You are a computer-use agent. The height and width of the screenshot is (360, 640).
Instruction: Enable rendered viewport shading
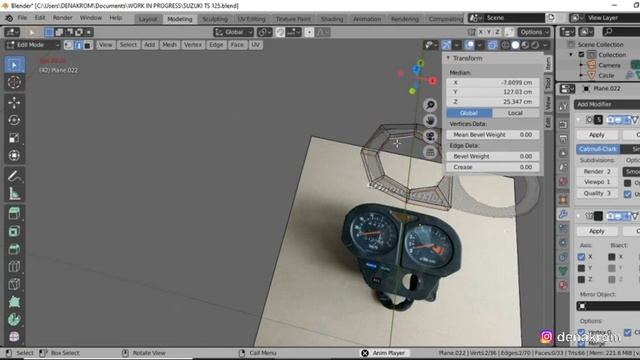(535, 45)
